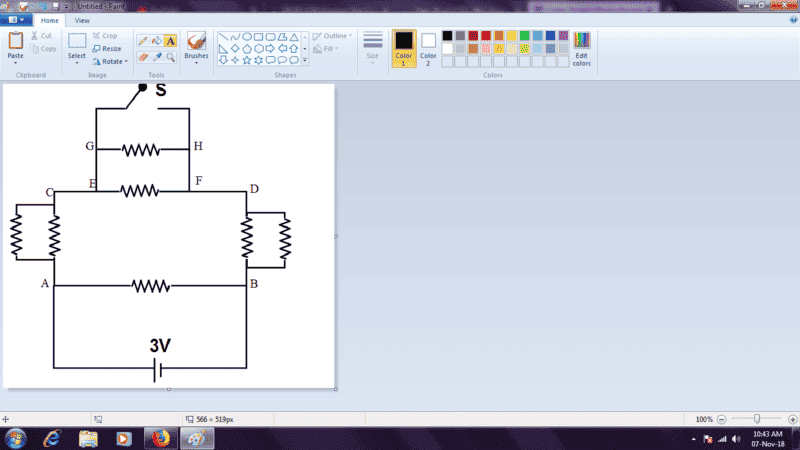Click the zoom in plus button
The height and width of the screenshot is (450, 800).
click(x=793, y=419)
